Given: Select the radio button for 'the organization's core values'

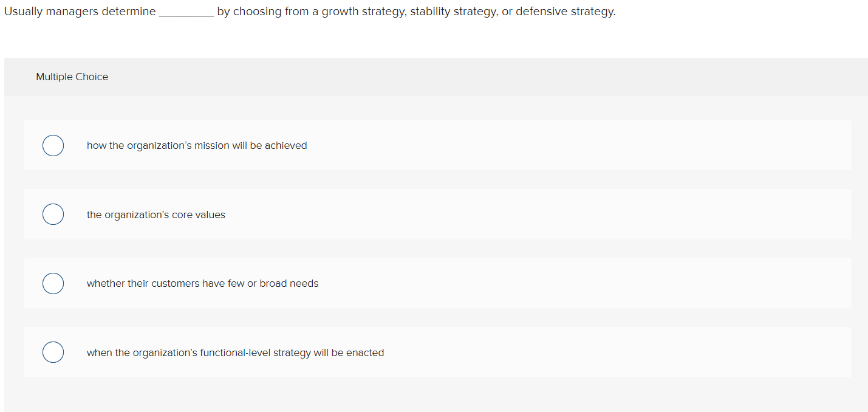Looking at the screenshot, I should pyautogui.click(x=53, y=214).
